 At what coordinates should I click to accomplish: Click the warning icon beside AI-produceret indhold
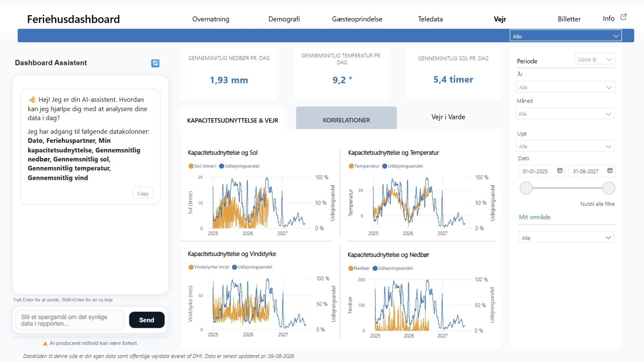45,343
